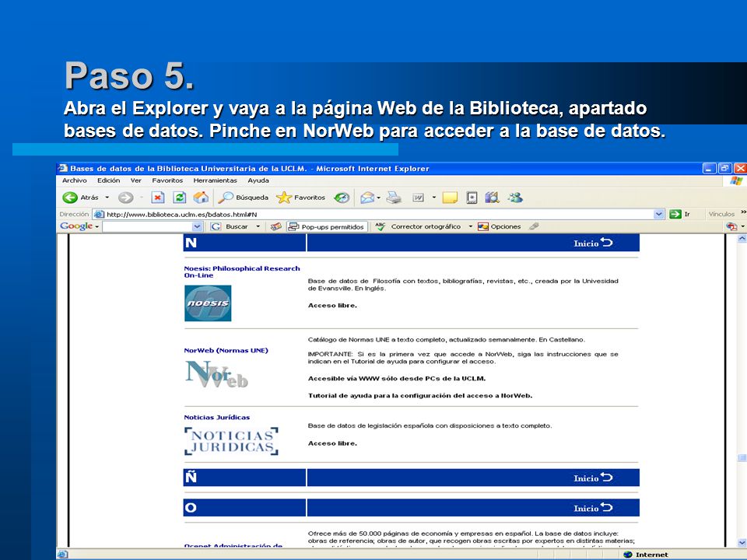Click the Vínculos links toolbar label

click(x=721, y=215)
